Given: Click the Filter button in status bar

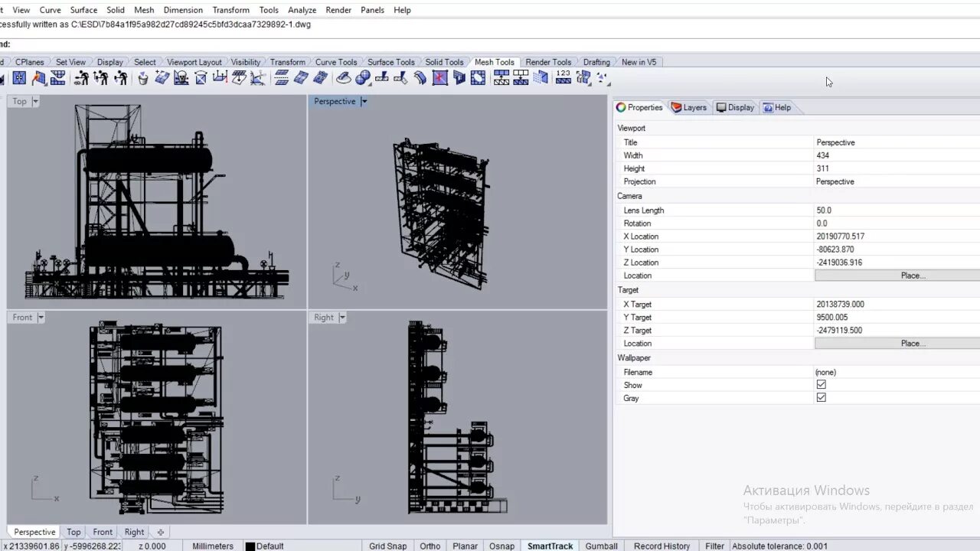Looking at the screenshot, I should (715, 546).
